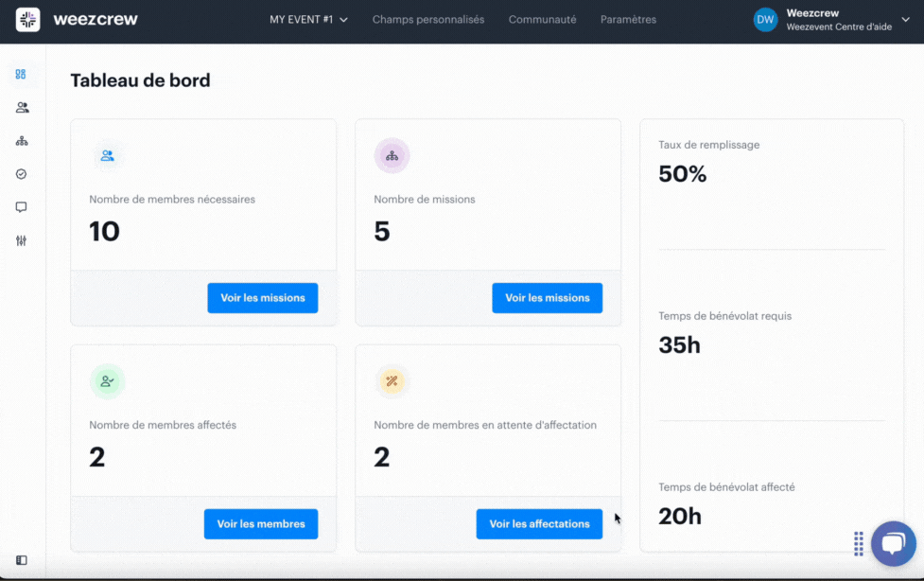The height and width of the screenshot is (581, 924).
Task: Click Voir les missions under Nombre de missions
Action: pyautogui.click(x=548, y=298)
